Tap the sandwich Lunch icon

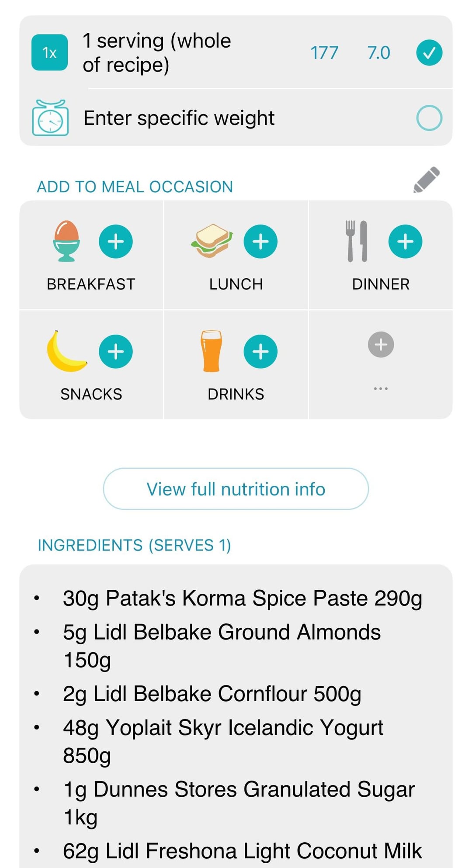[x=212, y=241]
